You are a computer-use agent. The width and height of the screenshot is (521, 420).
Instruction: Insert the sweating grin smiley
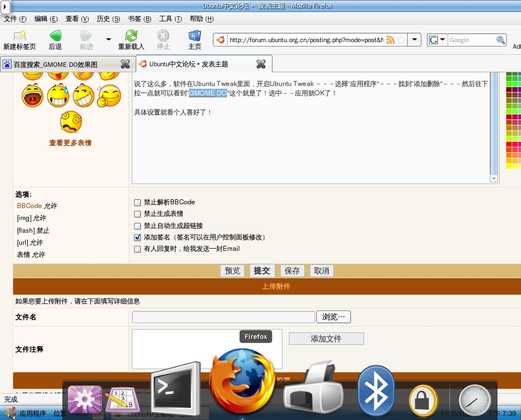[x=58, y=96]
